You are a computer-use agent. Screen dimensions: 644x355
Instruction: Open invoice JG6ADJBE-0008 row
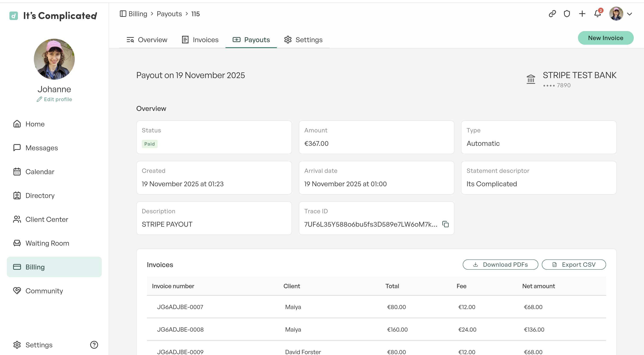[x=376, y=329]
